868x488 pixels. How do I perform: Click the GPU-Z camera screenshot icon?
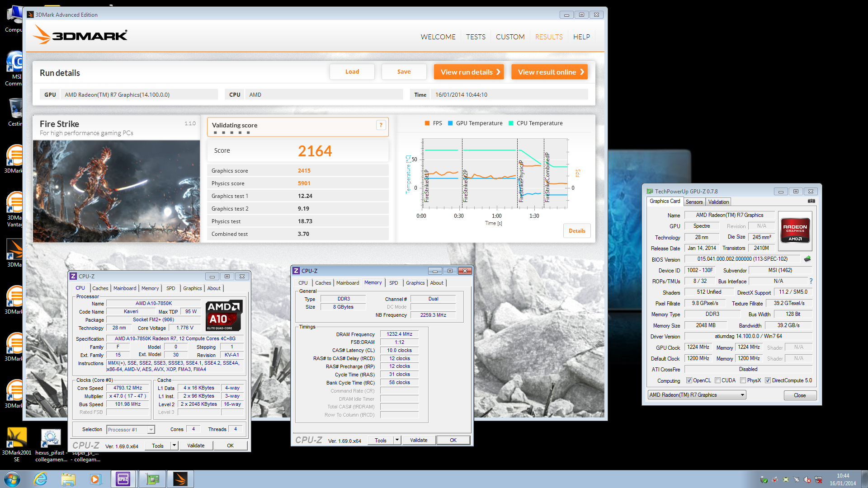(x=811, y=201)
